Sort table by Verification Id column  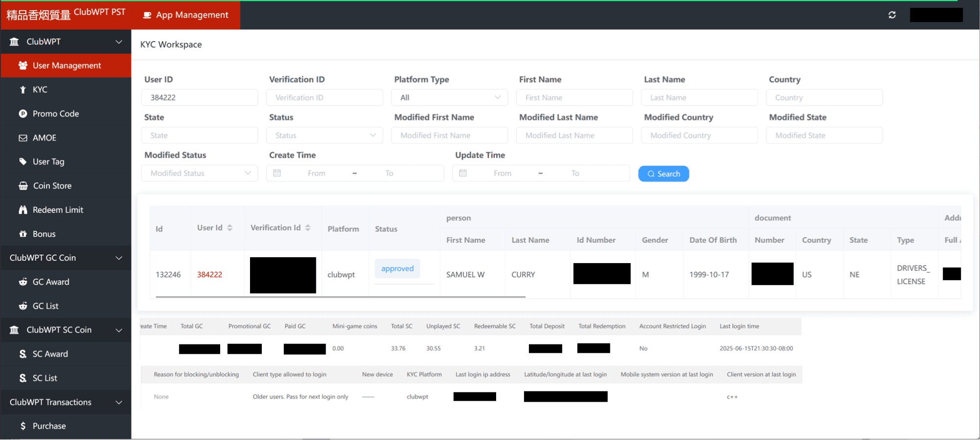tap(307, 228)
